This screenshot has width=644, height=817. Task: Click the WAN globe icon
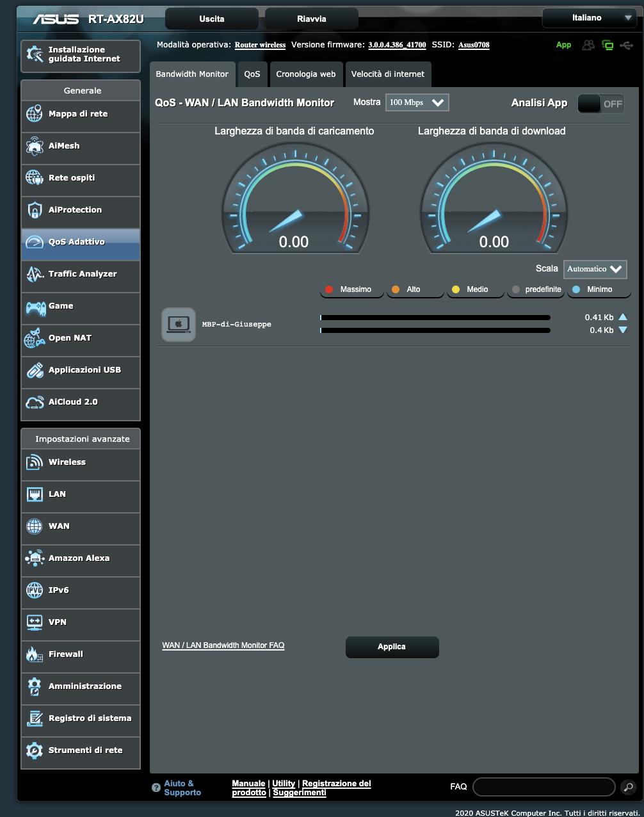tap(35, 526)
